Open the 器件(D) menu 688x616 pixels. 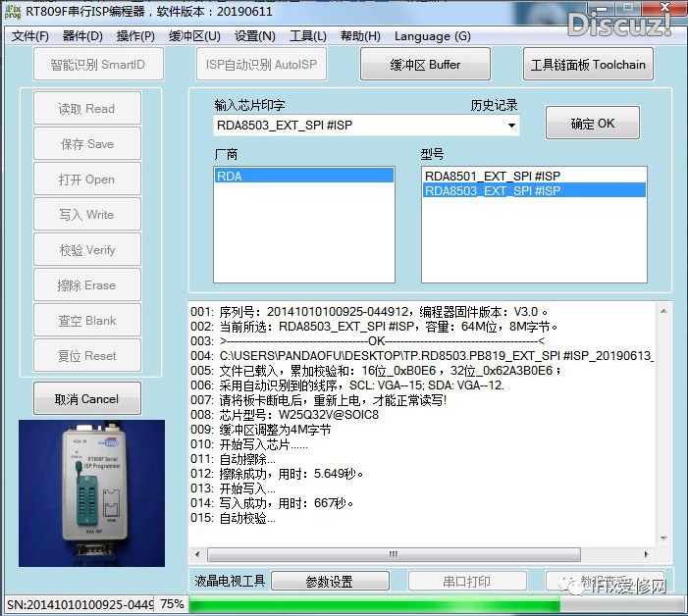82,36
